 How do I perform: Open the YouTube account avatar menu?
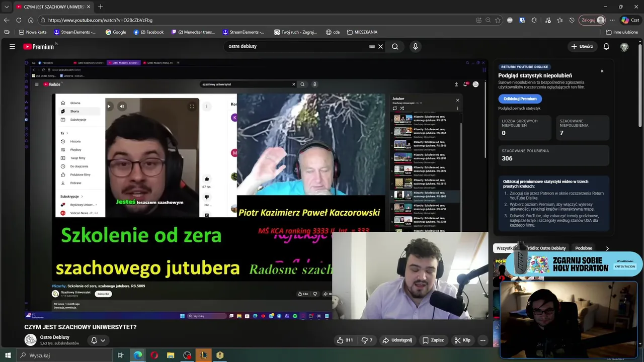click(x=624, y=46)
